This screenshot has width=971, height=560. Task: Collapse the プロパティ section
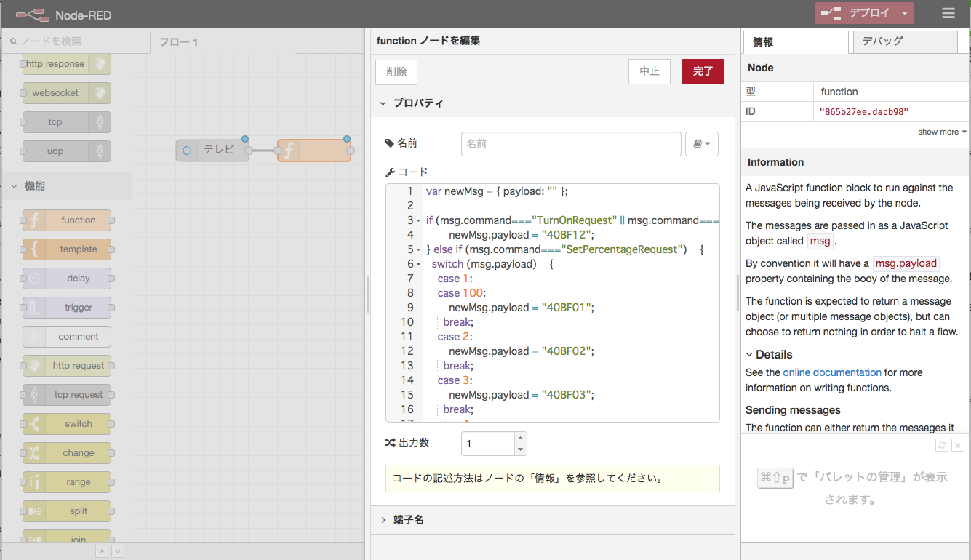tap(383, 103)
